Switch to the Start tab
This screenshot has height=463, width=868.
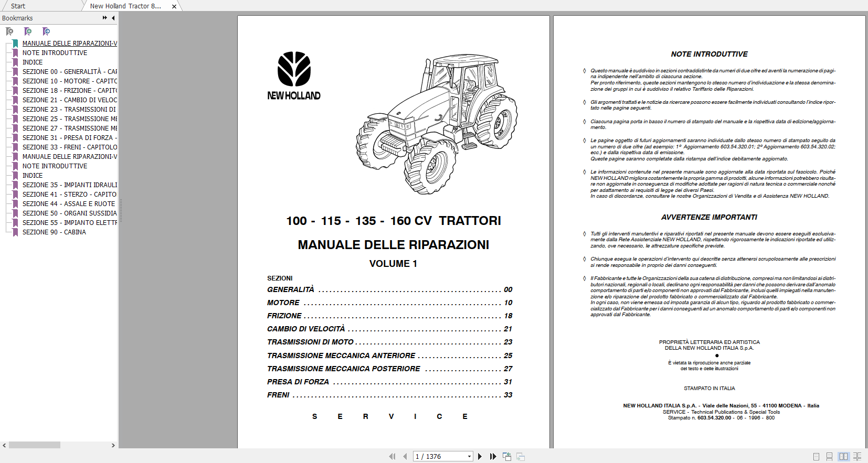[x=18, y=6]
